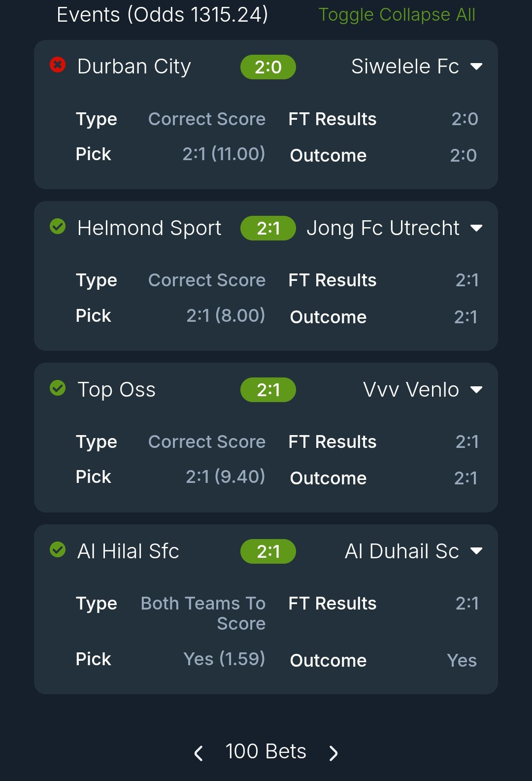The height and width of the screenshot is (781, 532).
Task: Click the 2:1 score badge for Helmond Sport
Action: 268,229
